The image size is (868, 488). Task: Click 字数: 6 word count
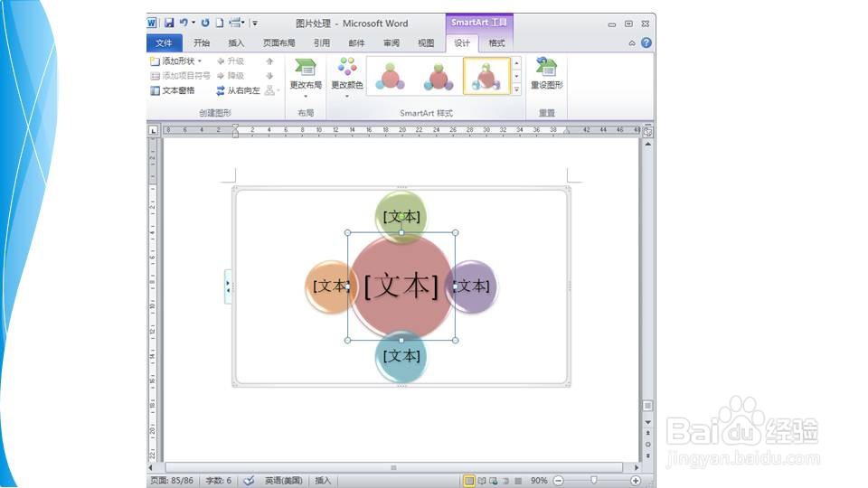pyautogui.click(x=218, y=480)
